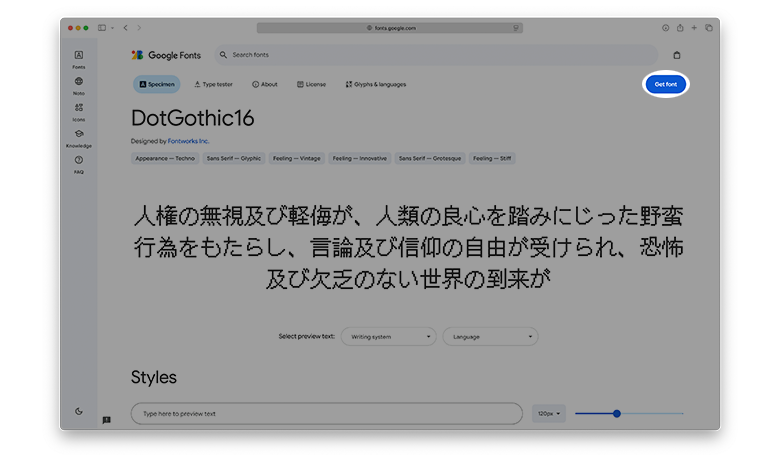The height and width of the screenshot is (455, 780).
Task: Open Safari downloads icon
Action: pos(666,28)
